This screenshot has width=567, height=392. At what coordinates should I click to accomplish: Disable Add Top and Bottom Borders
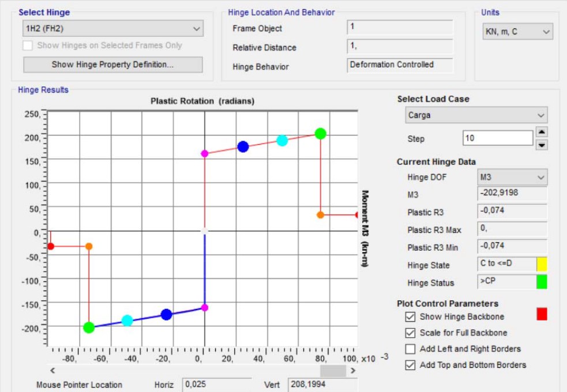point(410,365)
